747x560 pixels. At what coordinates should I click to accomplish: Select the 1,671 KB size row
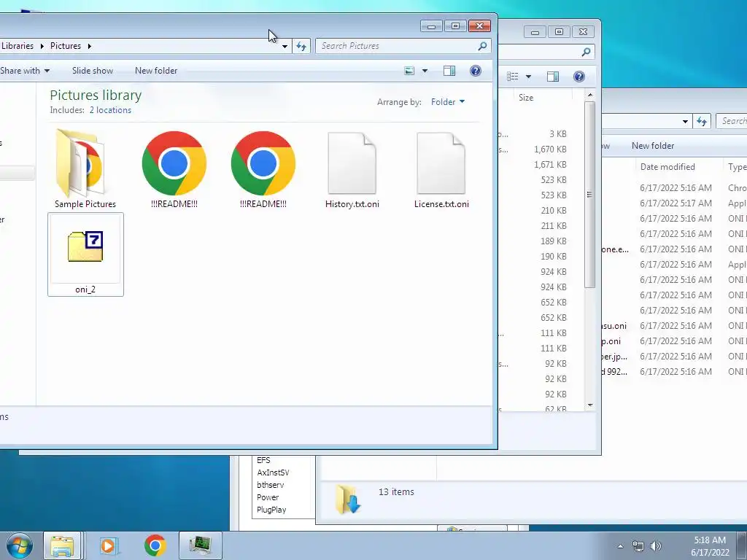tap(550, 164)
